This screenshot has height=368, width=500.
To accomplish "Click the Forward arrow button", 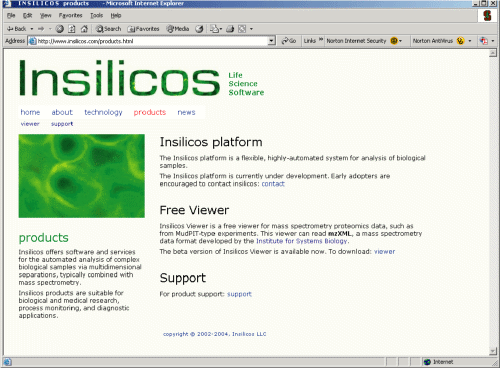I will (x=41, y=29).
